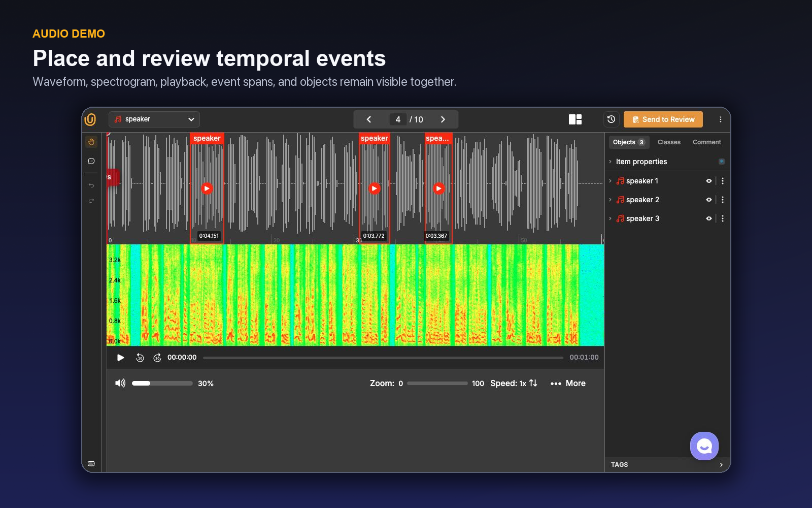Expand speaker 3 object row
812x508 pixels.
610,218
